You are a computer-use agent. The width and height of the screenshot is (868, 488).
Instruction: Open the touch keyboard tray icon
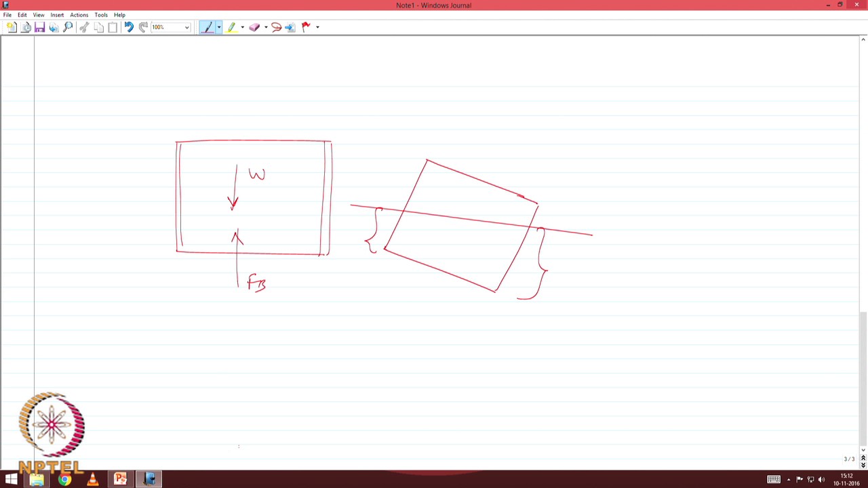774,479
